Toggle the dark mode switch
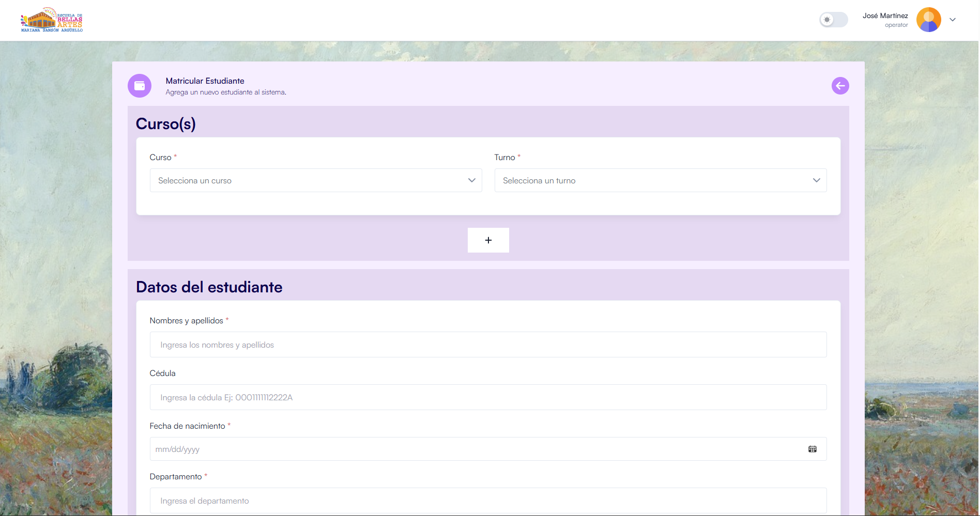 tap(833, 20)
